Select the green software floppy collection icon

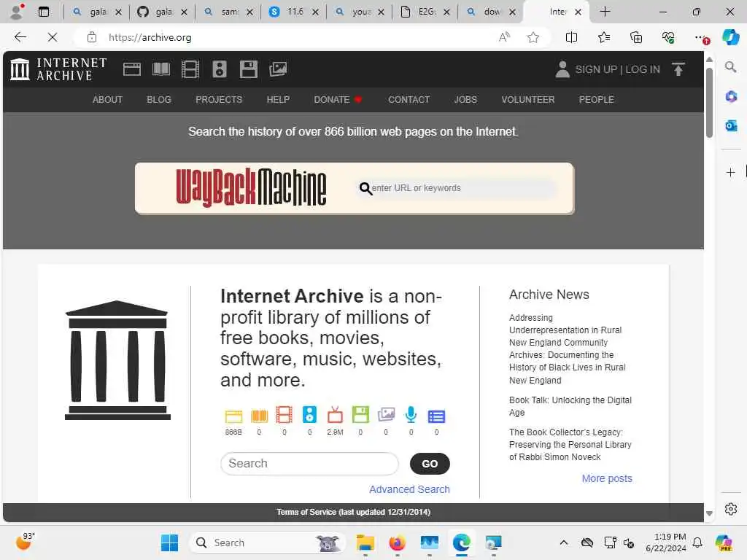click(x=360, y=415)
